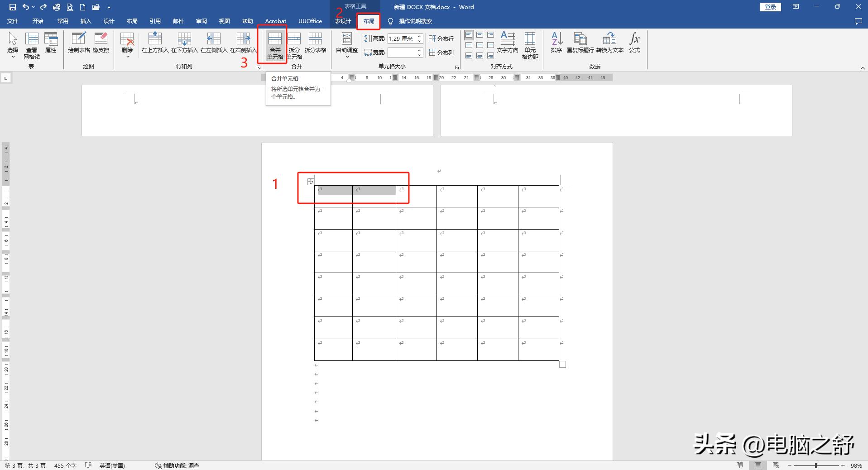
Task: Adjust the zoom slider in status bar
Action: tap(816, 465)
